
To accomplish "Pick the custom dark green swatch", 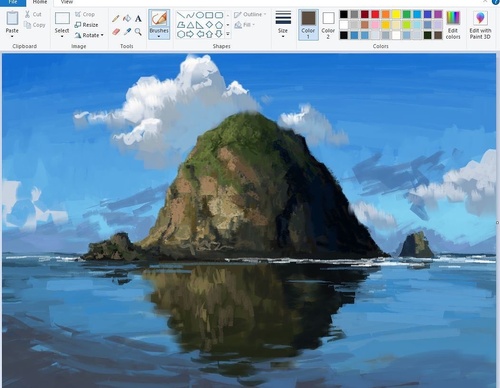I will pyautogui.click(x=428, y=35).
